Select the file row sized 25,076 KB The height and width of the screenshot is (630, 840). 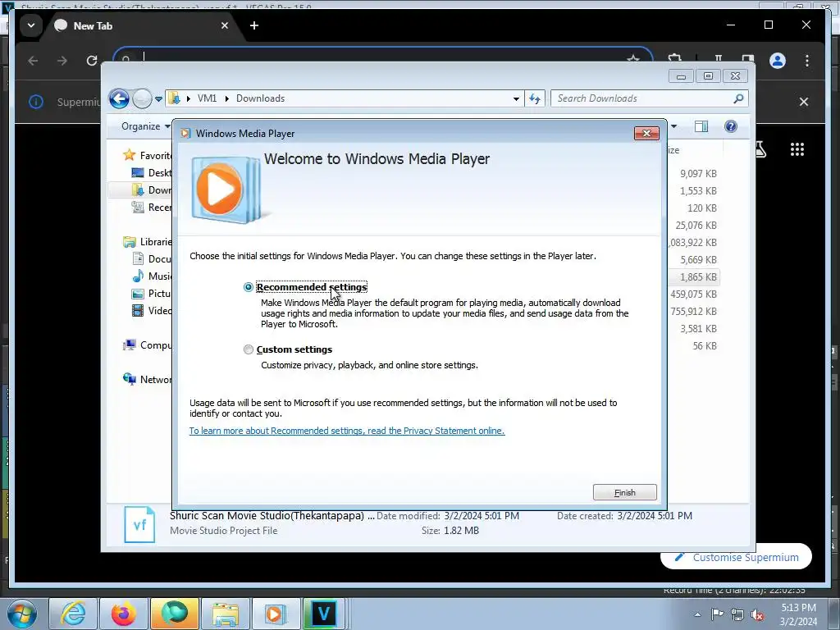(x=693, y=225)
